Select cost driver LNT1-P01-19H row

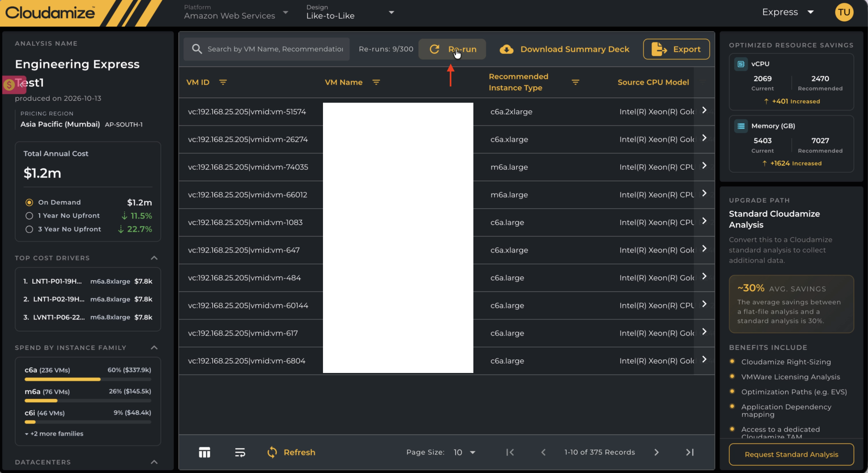click(88, 281)
